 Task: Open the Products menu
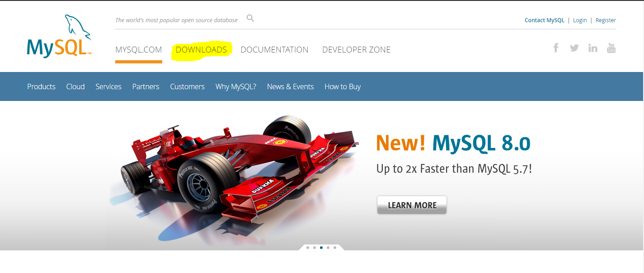pos(41,86)
